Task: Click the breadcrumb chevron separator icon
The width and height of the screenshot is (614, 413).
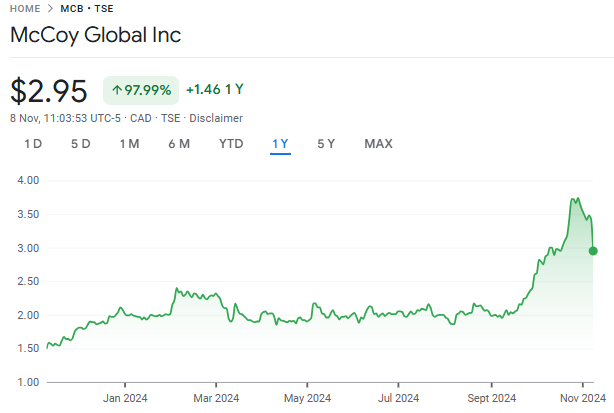Action: (x=50, y=9)
